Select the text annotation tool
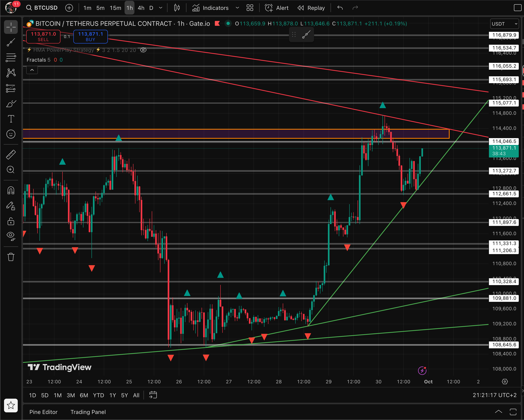Viewport: 524px width, 420px height. point(11,119)
